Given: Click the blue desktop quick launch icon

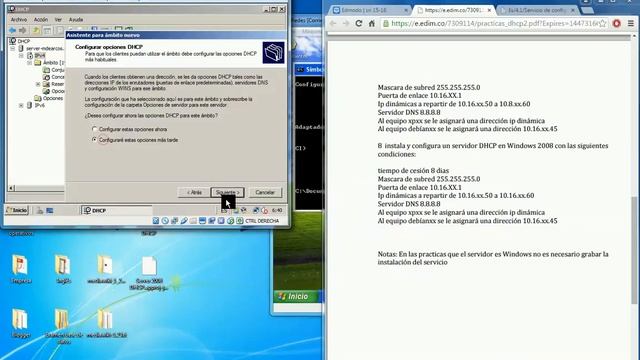Looking at the screenshot, I should [x=50, y=211].
